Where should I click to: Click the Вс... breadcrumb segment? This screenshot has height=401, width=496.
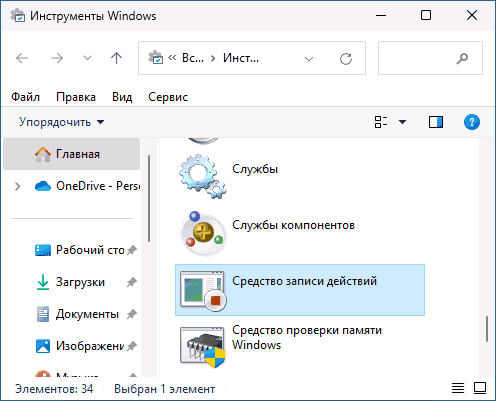(x=193, y=58)
